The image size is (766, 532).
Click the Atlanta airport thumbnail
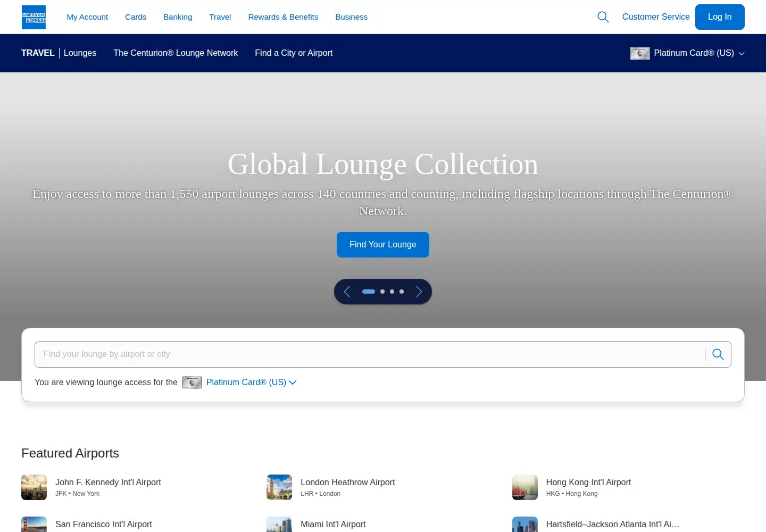pos(525,525)
